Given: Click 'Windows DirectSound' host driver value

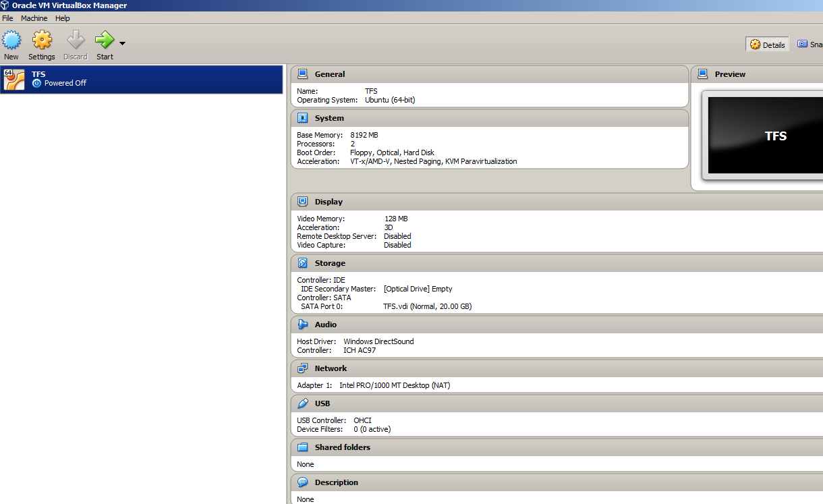Looking at the screenshot, I should (x=378, y=341).
